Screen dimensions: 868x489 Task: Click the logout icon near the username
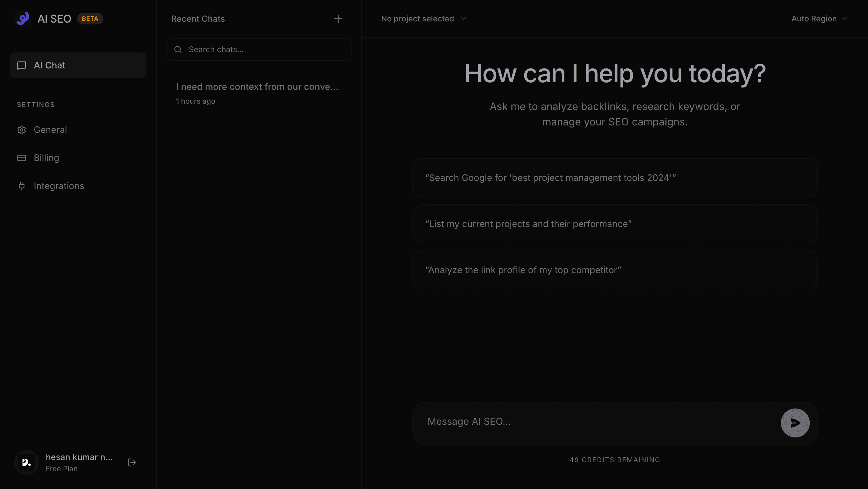131,462
